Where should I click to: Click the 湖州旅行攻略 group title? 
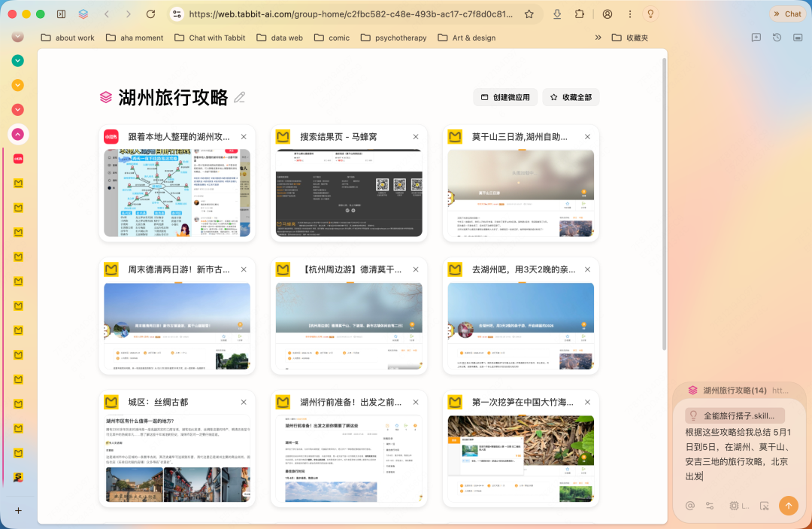(x=173, y=97)
